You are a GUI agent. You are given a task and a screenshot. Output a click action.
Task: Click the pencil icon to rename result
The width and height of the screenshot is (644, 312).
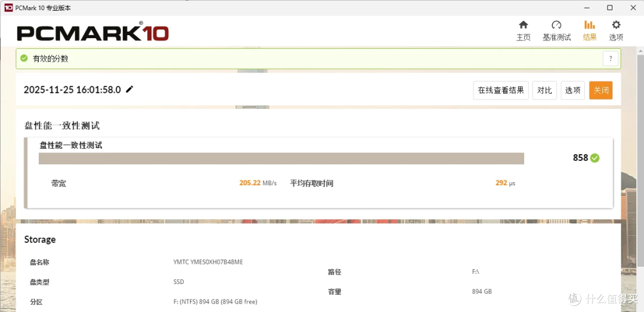point(129,89)
